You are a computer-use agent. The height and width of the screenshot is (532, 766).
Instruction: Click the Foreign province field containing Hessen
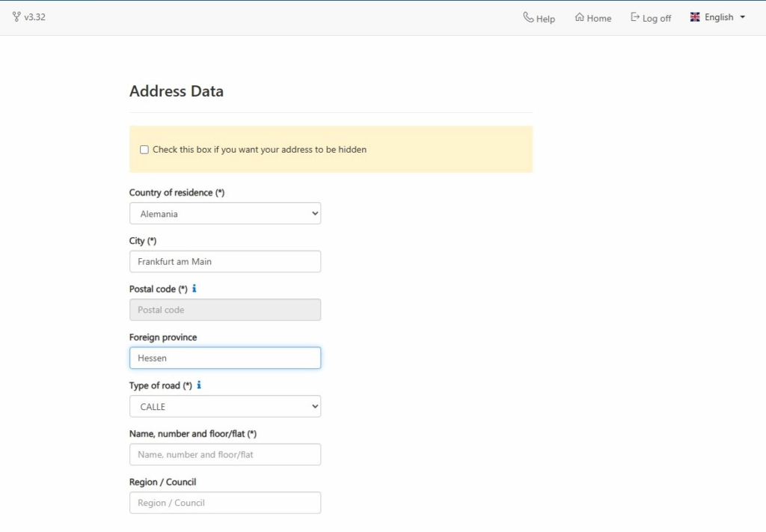(x=224, y=358)
